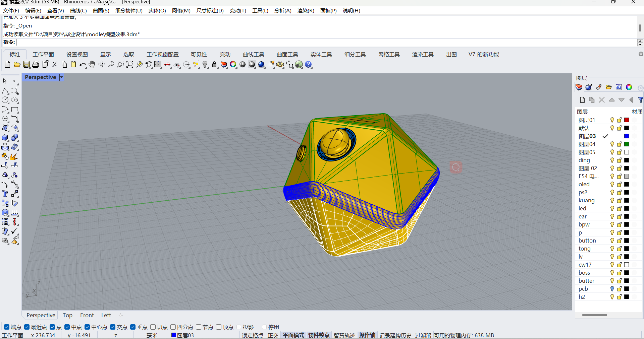This screenshot has width=644, height=339.
Task: Open the four-viewport layout icon
Action: (x=158, y=65)
